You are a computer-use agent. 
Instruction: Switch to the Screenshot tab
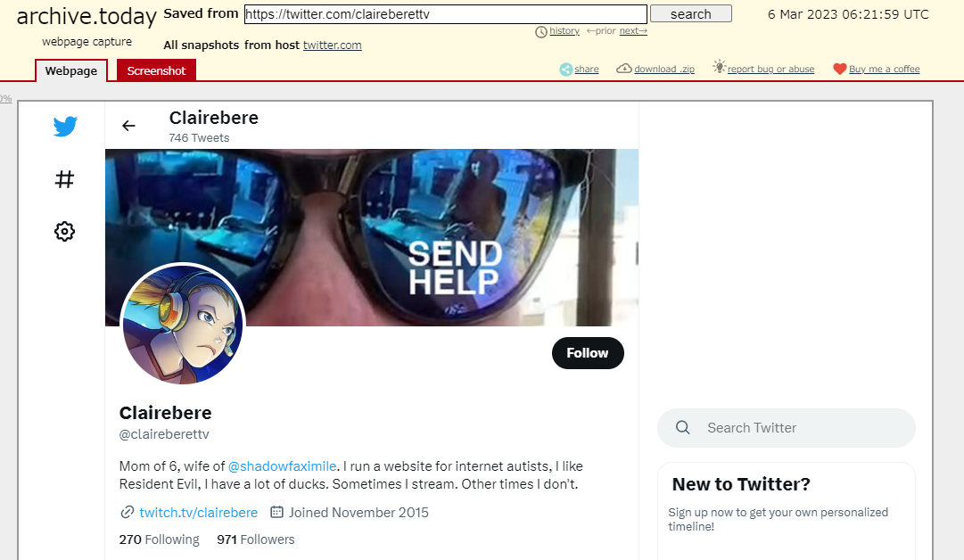click(156, 70)
